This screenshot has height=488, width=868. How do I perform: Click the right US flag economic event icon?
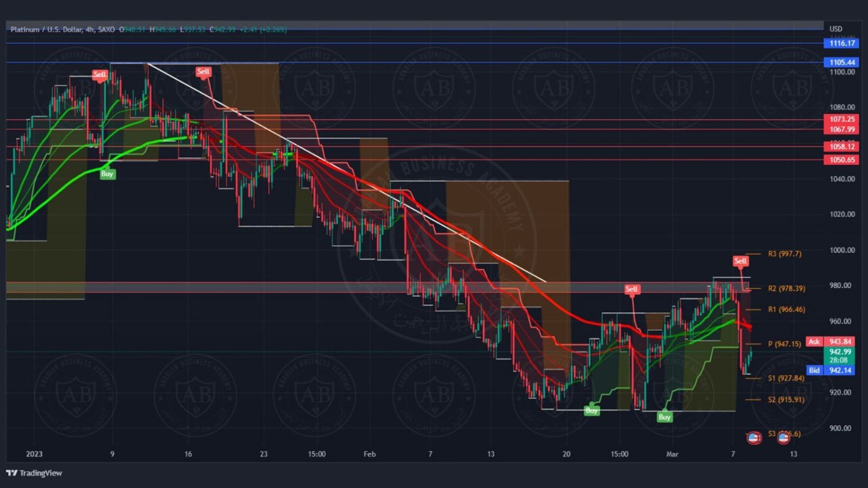click(784, 438)
